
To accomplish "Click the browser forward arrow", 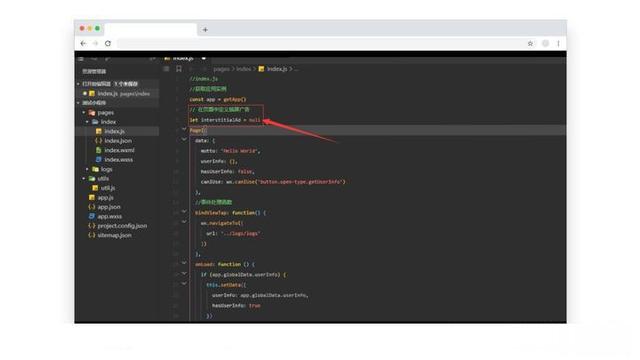I will pyautogui.click(x=95, y=43).
